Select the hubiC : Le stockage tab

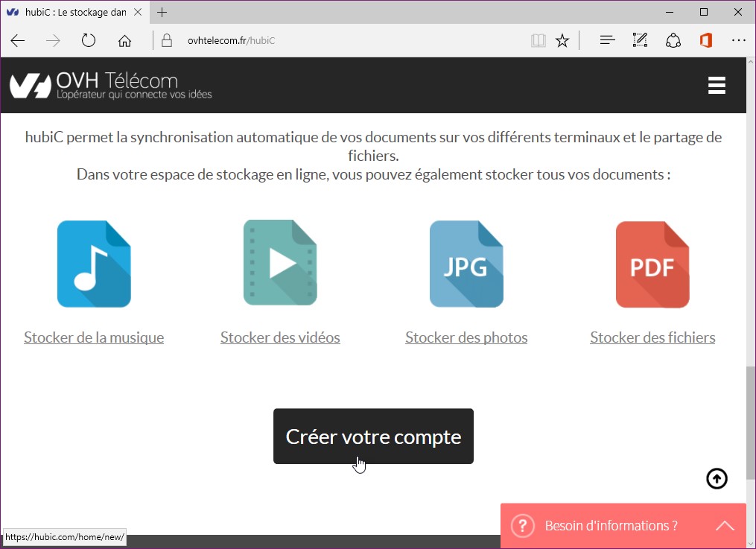pyautogui.click(x=74, y=13)
